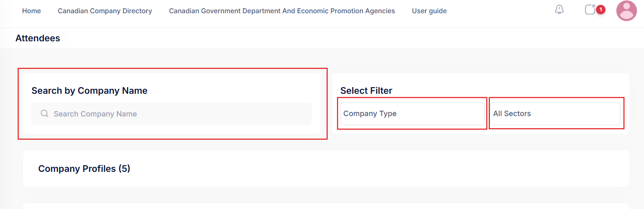644x209 pixels.
Task: Click the Search by Company Name heading
Action: 89,91
